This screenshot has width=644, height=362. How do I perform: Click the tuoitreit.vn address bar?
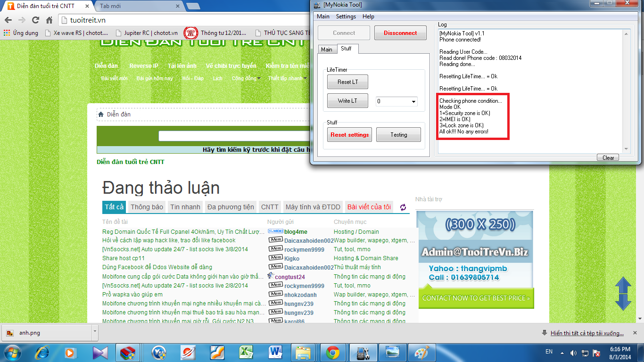click(x=189, y=20)
